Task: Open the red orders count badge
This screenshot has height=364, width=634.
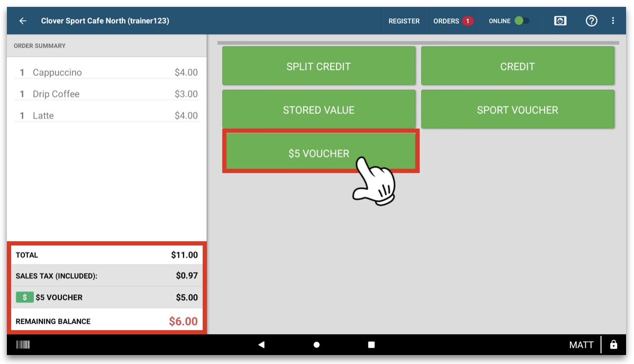Action: 468,21
